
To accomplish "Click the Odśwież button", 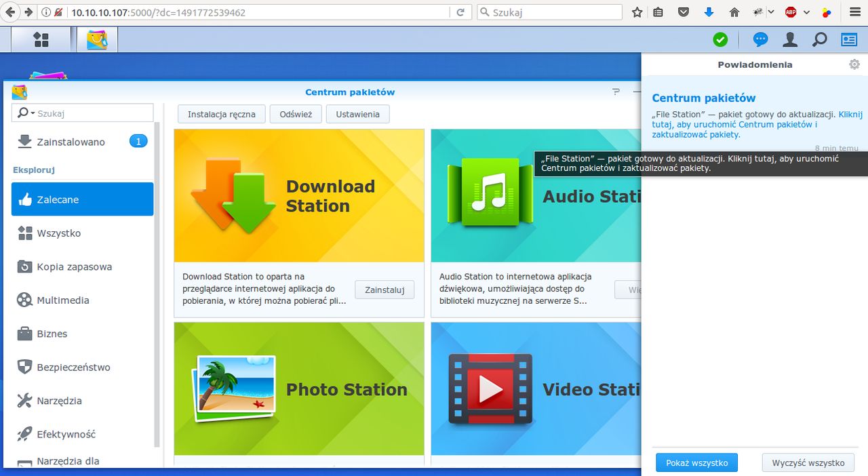I will point(296,114).
